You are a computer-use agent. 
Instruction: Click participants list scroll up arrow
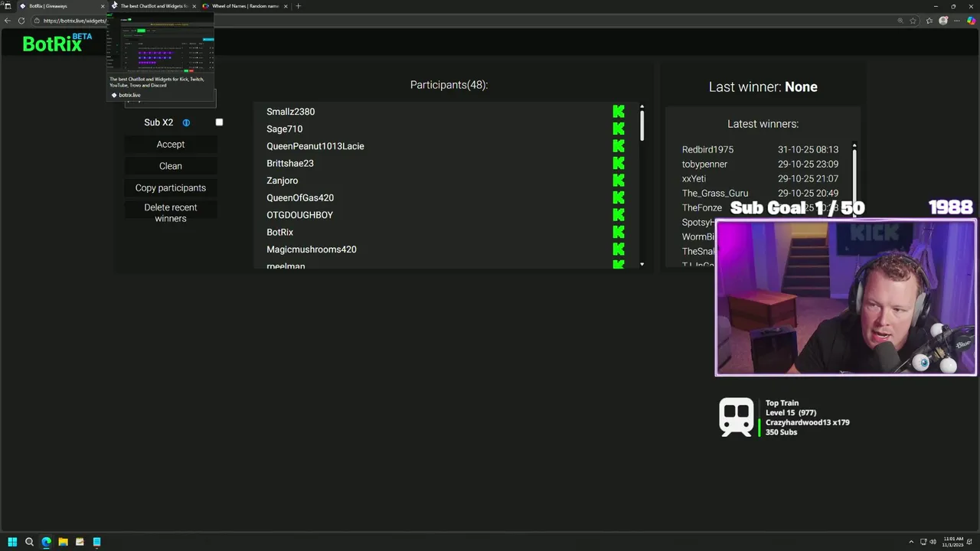point(642,107)
